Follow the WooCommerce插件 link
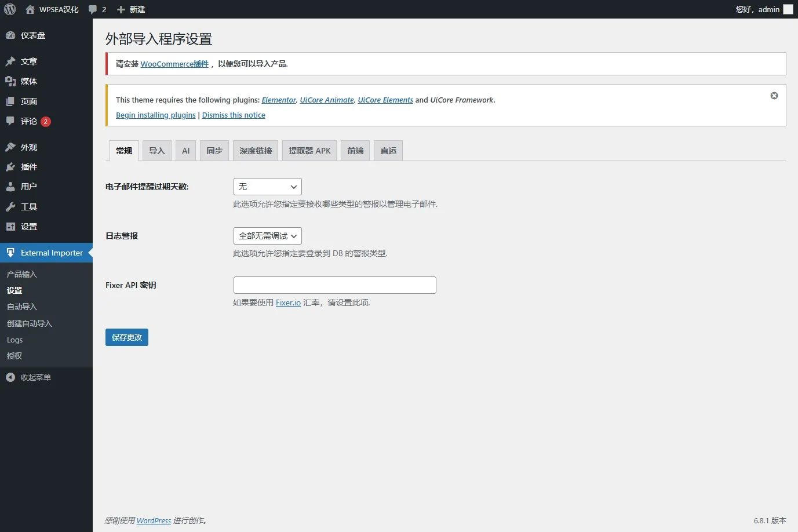 coord(174,64)
